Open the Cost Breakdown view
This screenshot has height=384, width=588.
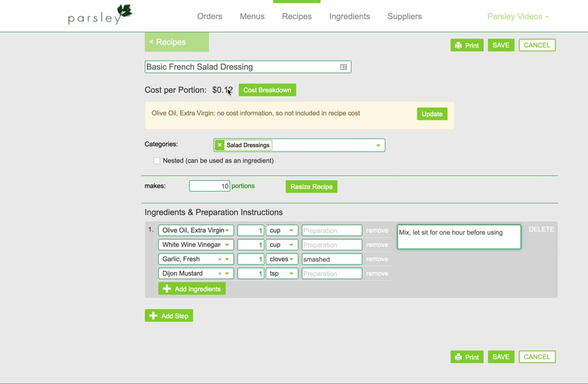point(267,90)
